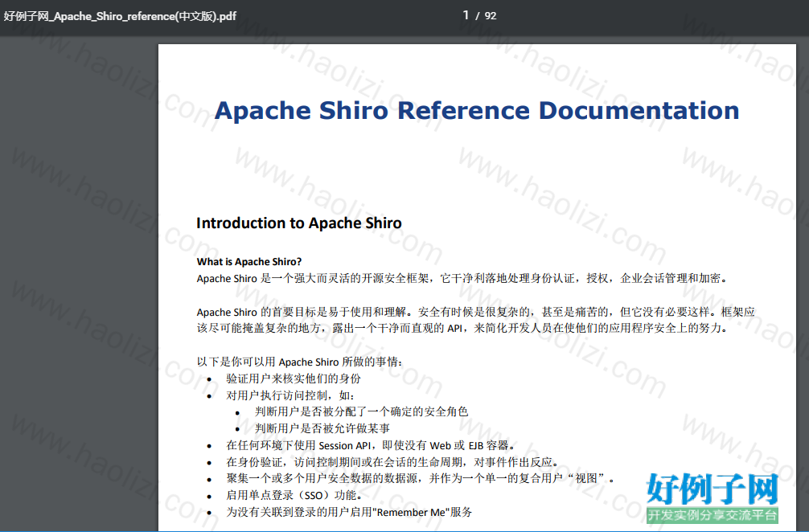Click the bullet mentioning Session API
The width and height of the screenshot is (809, 532).
click(371, 445)
